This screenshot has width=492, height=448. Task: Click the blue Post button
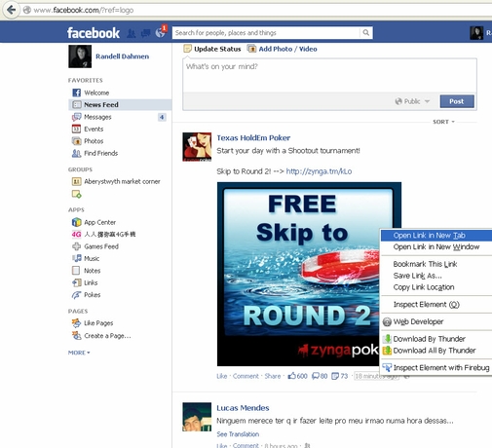[x=457, y=101]
